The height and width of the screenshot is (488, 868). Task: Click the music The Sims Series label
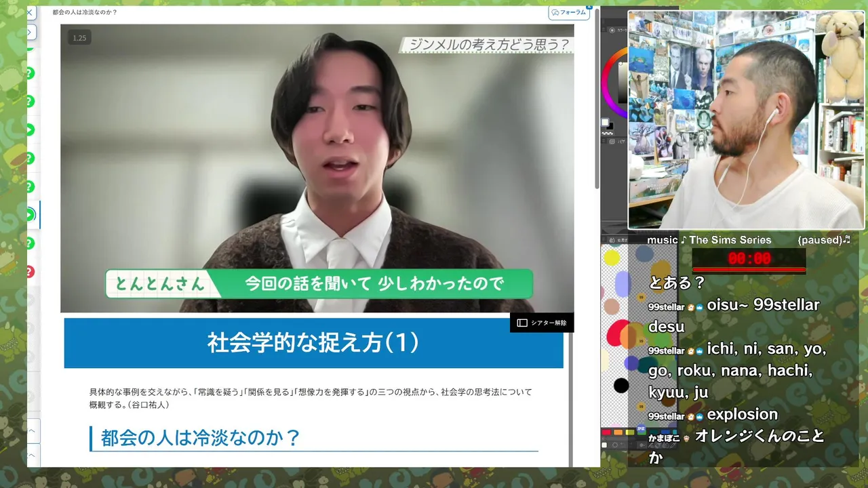click(x=709, y=240)
